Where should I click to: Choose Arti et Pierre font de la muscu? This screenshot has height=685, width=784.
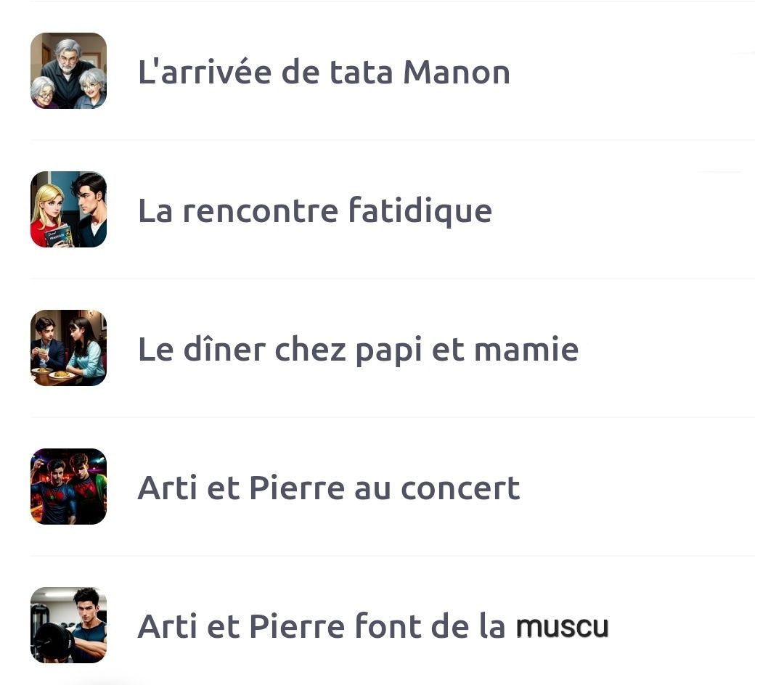[373, 626]
